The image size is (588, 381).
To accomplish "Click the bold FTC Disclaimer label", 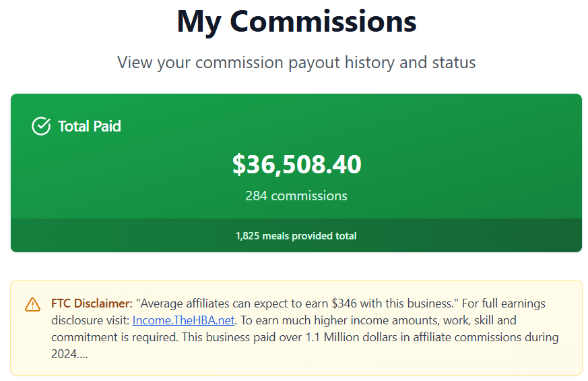I will pyautogui.click(x=92, y=303).
